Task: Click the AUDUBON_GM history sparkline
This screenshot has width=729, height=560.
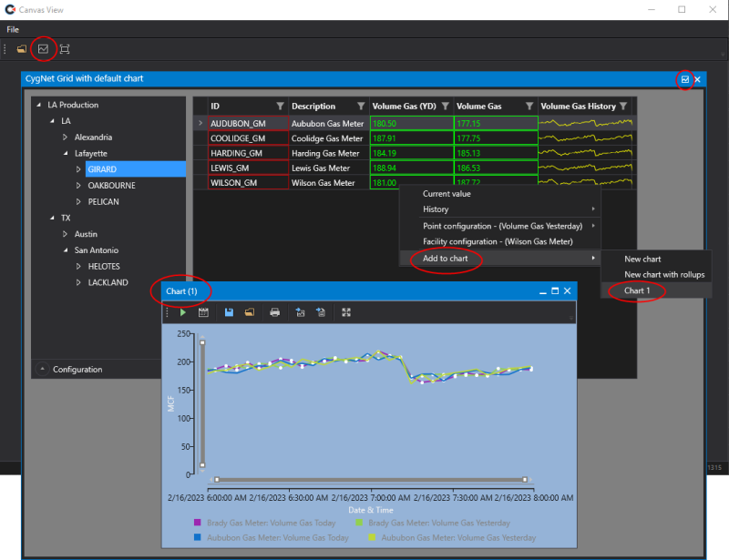Action: tap(585, 123)
